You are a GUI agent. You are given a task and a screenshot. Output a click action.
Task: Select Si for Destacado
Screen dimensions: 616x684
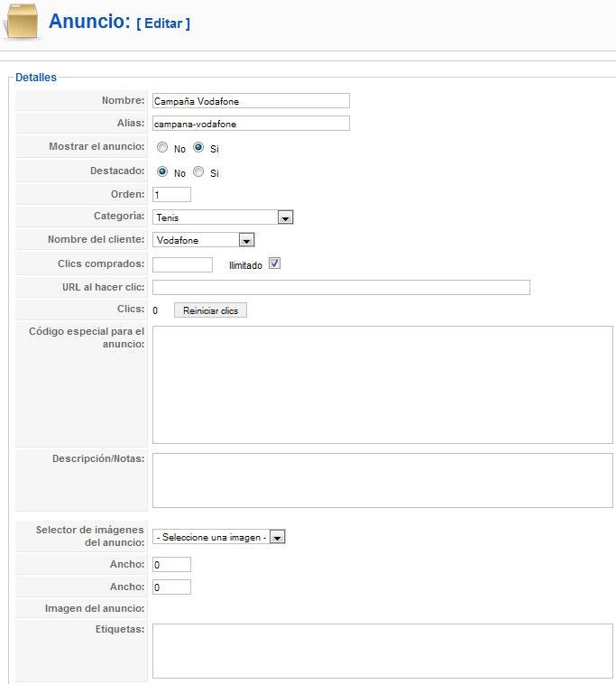pos(198,171)
